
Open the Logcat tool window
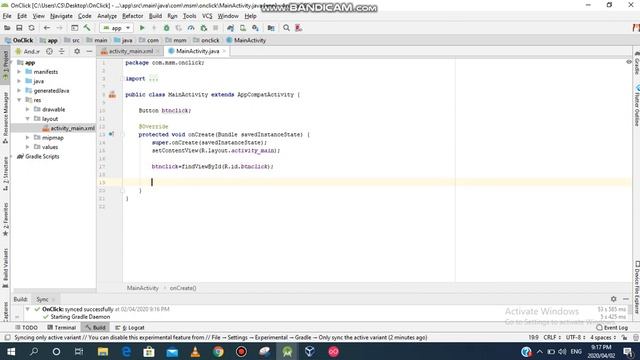click(x=130, y=327)
